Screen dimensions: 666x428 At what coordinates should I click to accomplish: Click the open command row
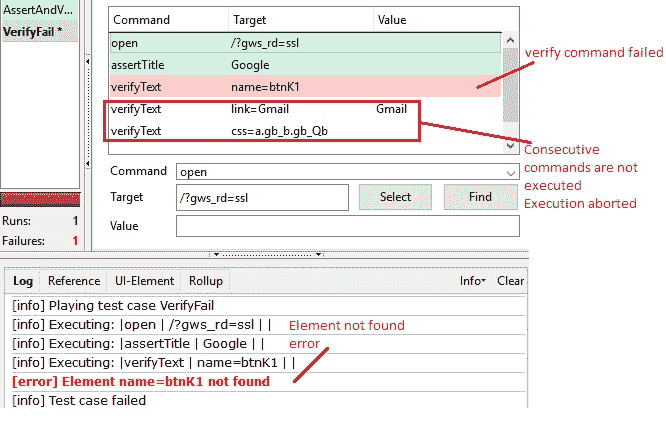[305, 43]
